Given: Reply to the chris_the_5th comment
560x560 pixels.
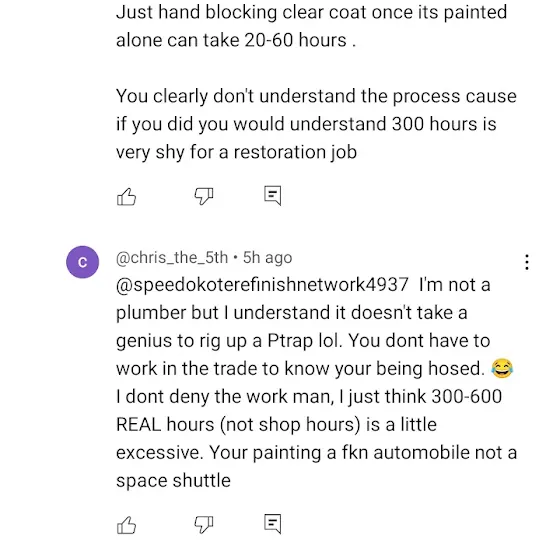Looking at the screenshot, I should click(272, 524).
